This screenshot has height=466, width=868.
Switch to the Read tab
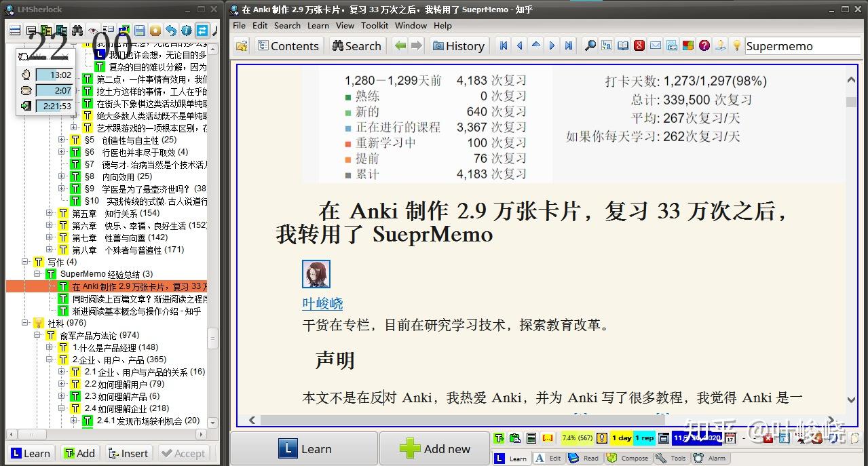click(x=583, y=458)
